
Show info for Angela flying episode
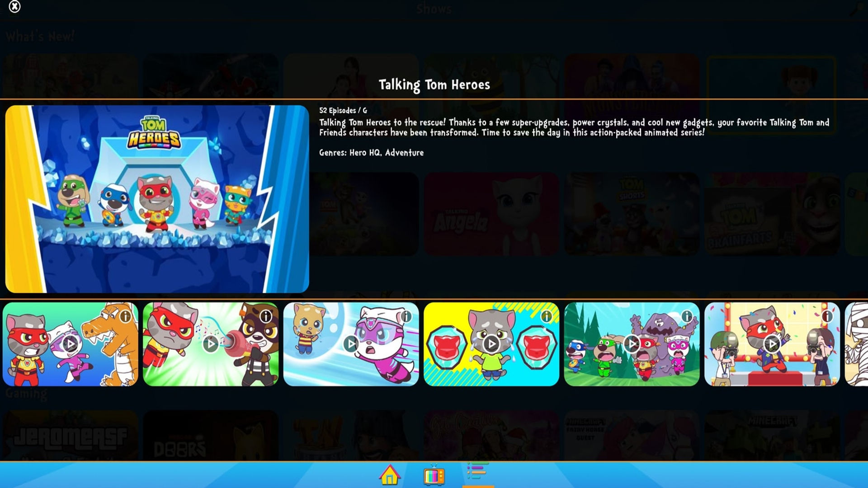[406, 316]
